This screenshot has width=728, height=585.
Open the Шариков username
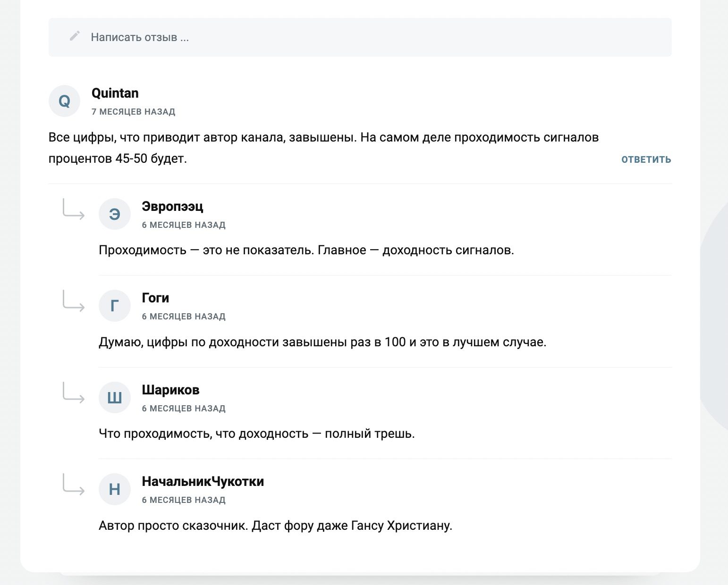point(170,390)
